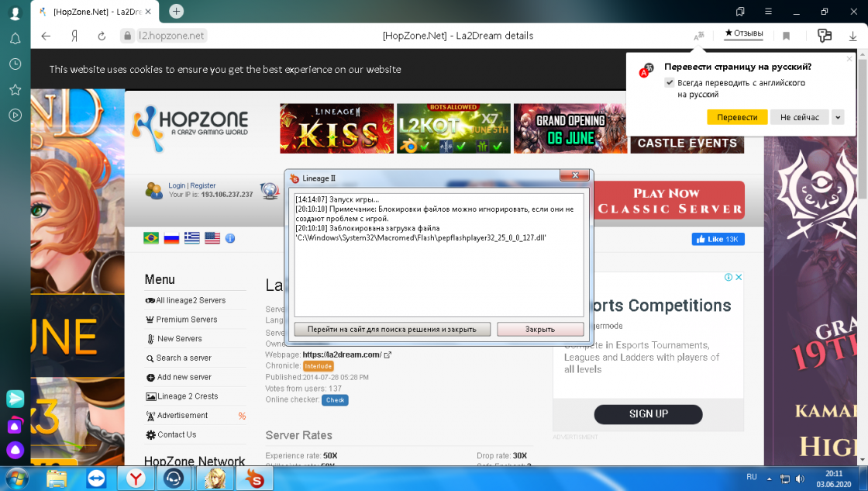Open All lineage2 Servers menu item
This screenshot has height=491, width=868.
[x=191, y=300]
